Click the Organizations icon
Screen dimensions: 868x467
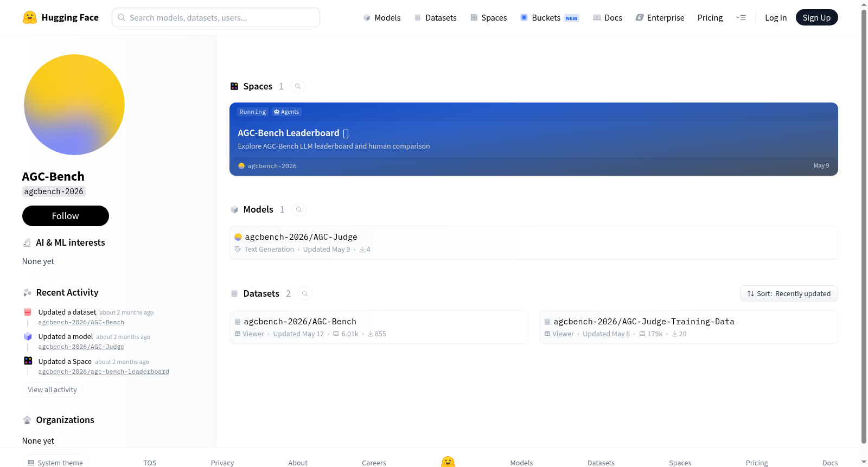click(x=27, y=420)
